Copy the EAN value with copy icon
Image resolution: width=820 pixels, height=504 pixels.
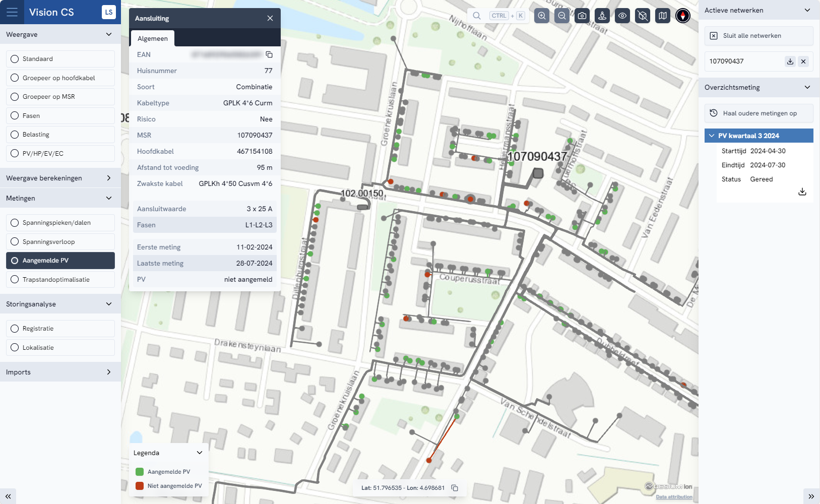[269, 54]
